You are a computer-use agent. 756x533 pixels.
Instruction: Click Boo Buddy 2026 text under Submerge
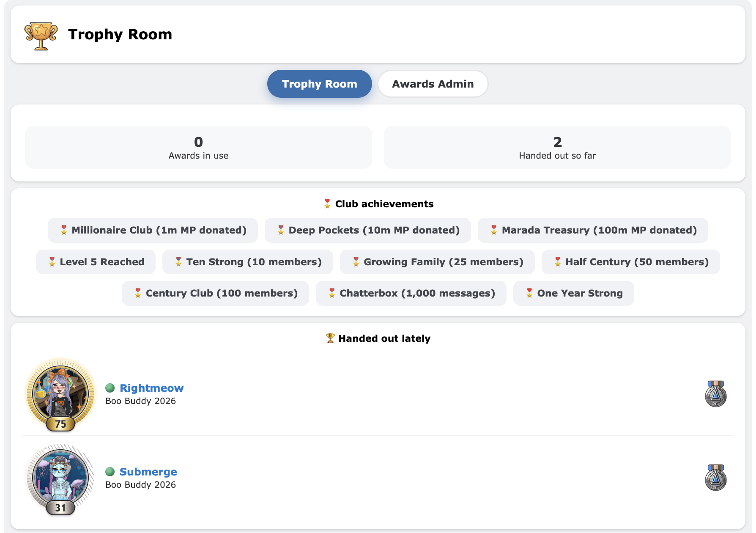[140, 485]
